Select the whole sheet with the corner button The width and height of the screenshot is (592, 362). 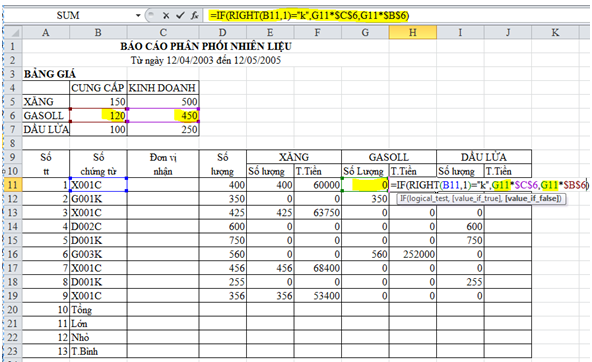[12, 32]
